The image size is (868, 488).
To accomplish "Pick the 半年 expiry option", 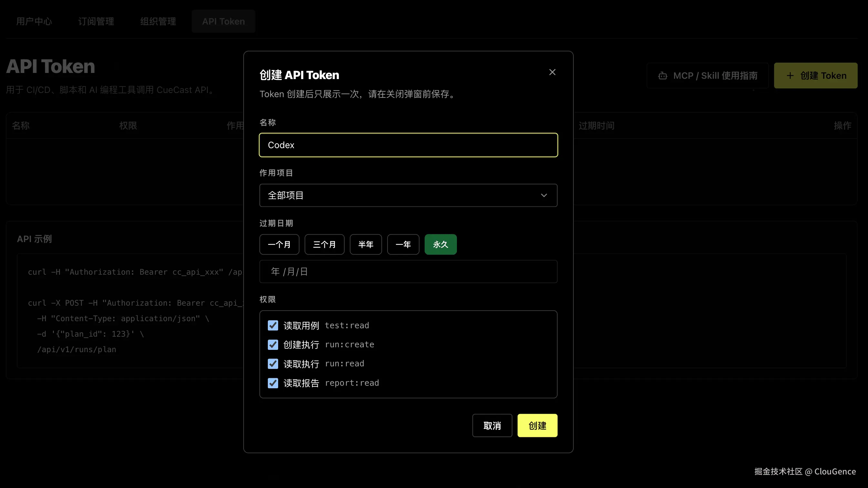I will coord(366,244).
